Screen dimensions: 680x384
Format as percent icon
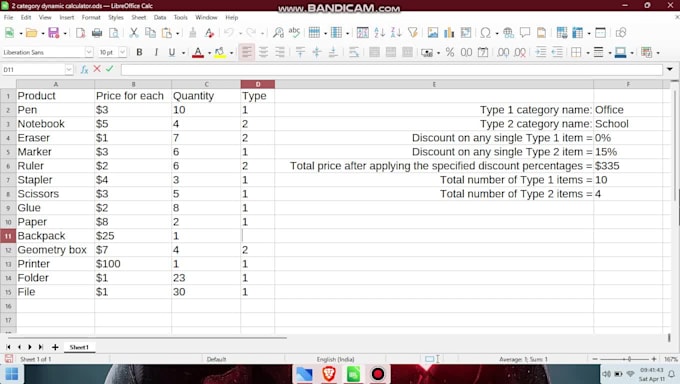[x=450, y=53]
